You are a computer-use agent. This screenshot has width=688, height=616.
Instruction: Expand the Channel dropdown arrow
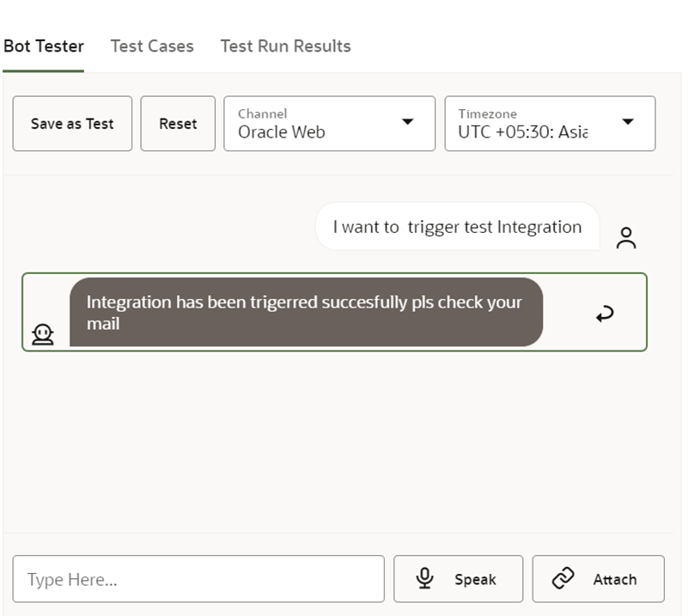pyautogui.click(x=408, y=122)
